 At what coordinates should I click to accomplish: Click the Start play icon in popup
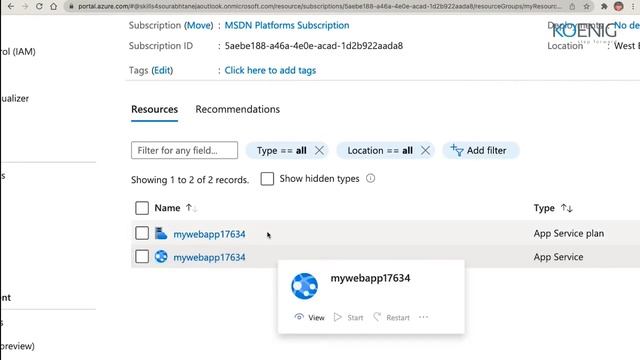point(338,317)
